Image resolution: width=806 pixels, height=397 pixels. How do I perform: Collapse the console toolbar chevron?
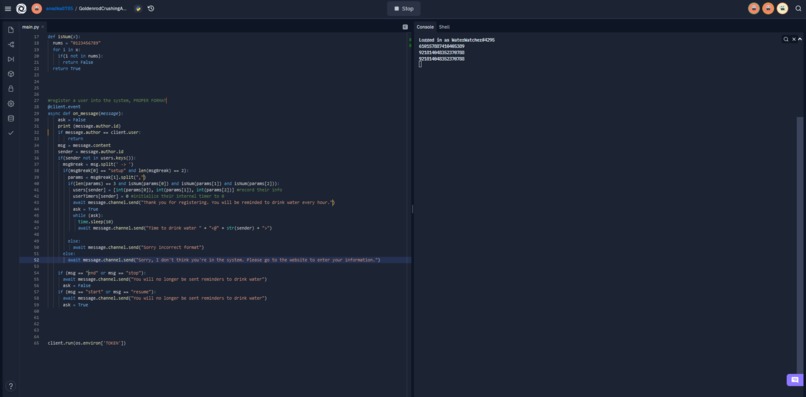click(800, 39)
